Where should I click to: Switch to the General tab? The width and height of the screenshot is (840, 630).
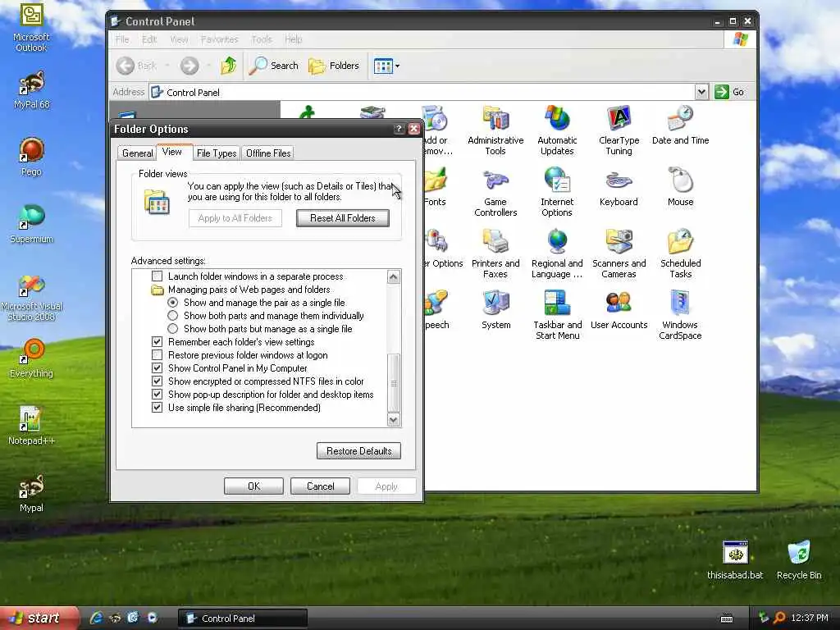point(137,153)
